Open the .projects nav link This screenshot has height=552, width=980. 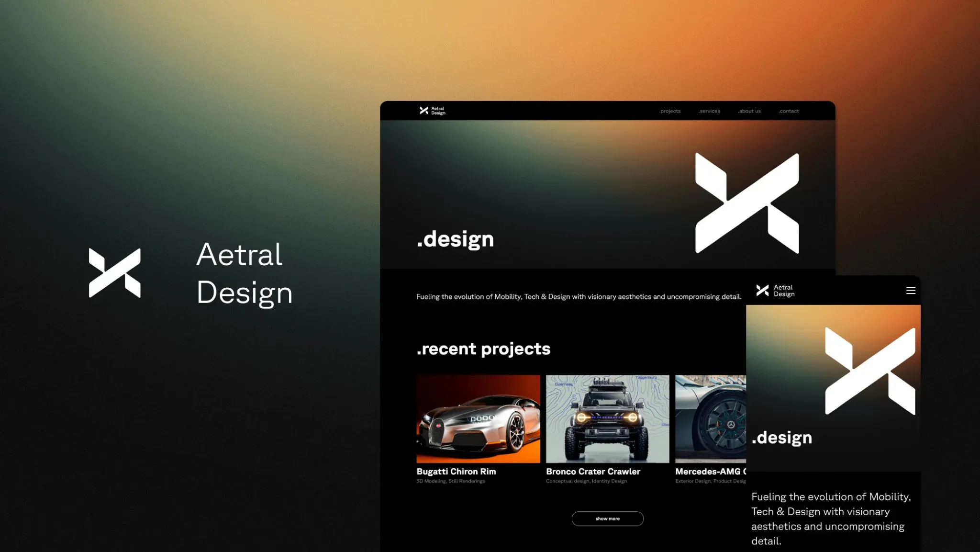669,111
